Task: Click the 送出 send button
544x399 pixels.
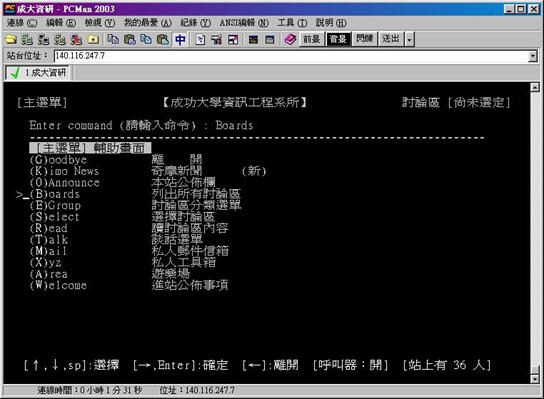Action: click(x=391, y=39)
